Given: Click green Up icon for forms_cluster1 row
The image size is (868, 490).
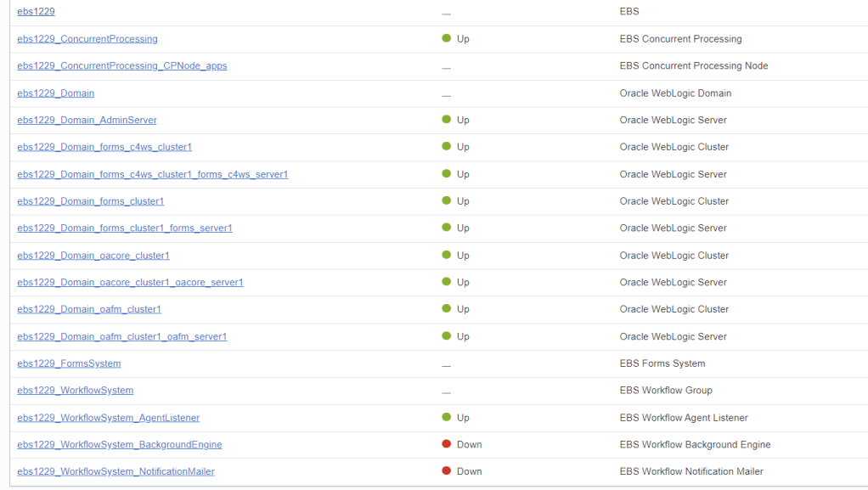Looking at the screenshot, I should (446, 201).
